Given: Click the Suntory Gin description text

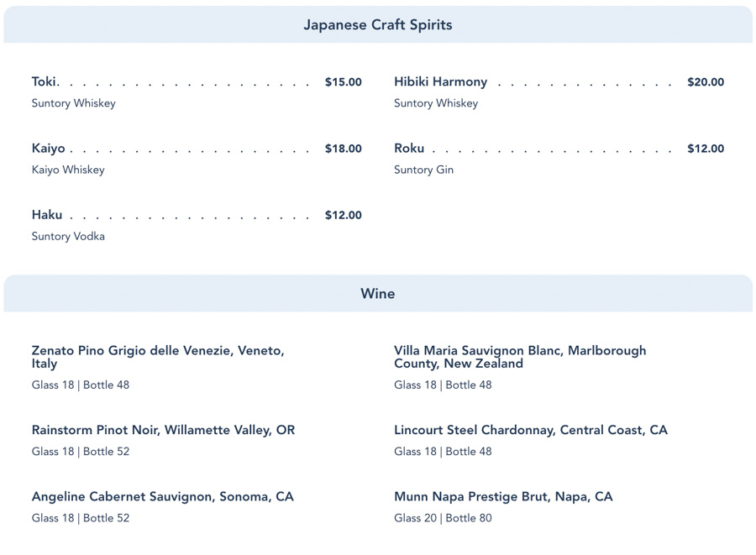Looking at the screenshot, I should [423, 170].
